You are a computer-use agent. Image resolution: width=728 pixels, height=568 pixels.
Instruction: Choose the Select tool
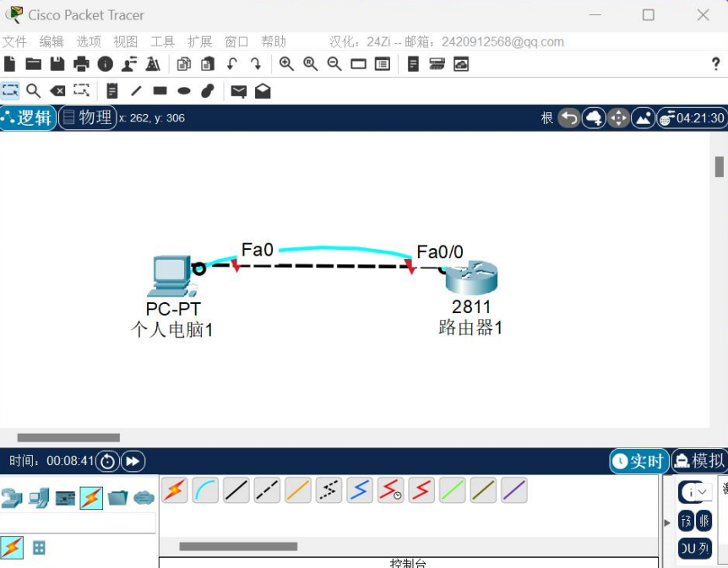pos(10,90)
